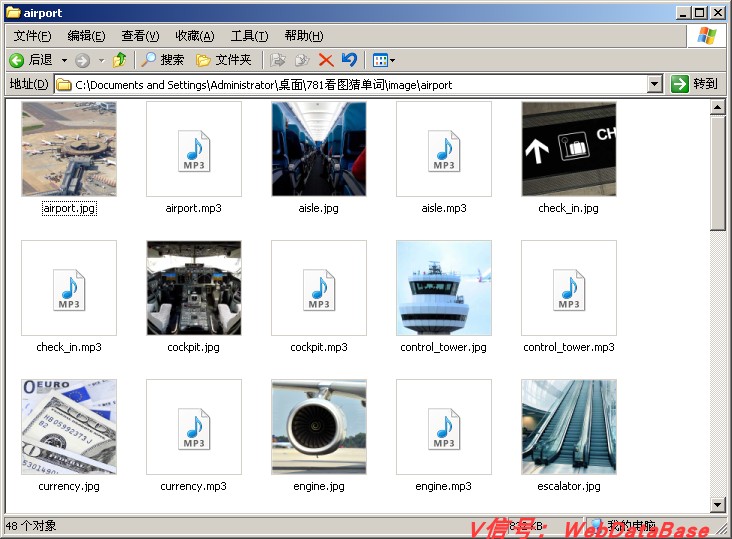Viewport: 732px width, 539px height.
Task: Click the 地址(D) address label
Action: (x=29, y=84)
